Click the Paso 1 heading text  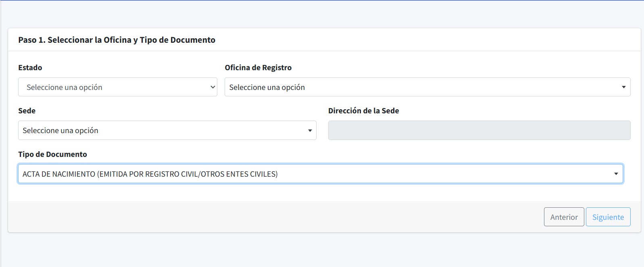117,40
